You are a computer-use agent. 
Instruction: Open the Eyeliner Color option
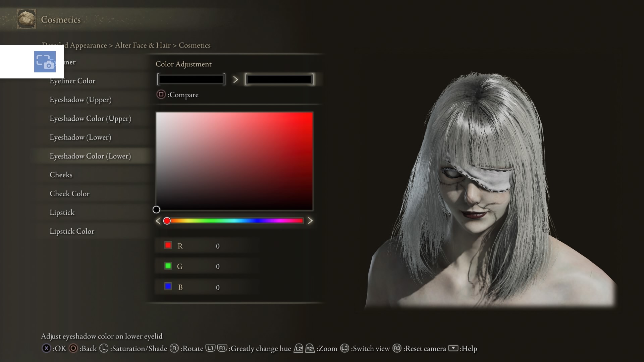(72, 81)
